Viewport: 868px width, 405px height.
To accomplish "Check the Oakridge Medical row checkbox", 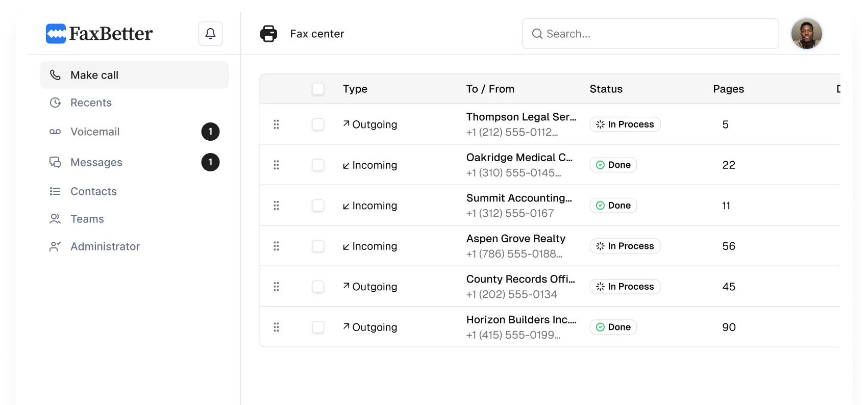I will coord(318,165).
